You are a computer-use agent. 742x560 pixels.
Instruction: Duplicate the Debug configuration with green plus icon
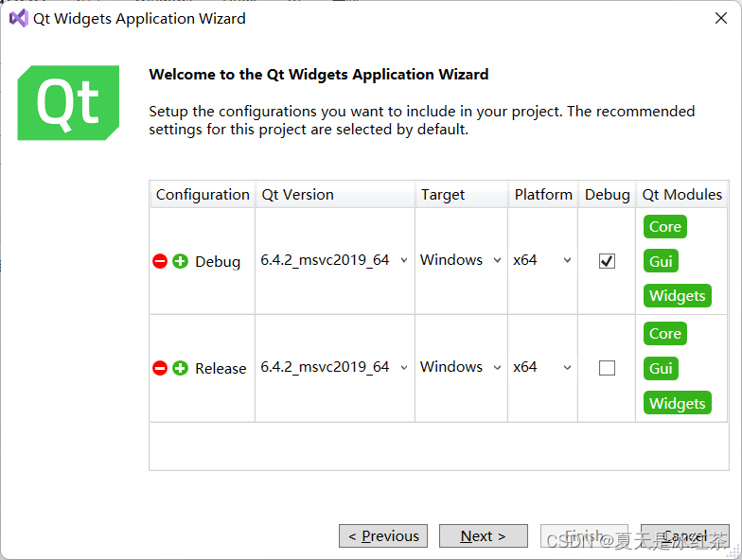coord(180,261)
